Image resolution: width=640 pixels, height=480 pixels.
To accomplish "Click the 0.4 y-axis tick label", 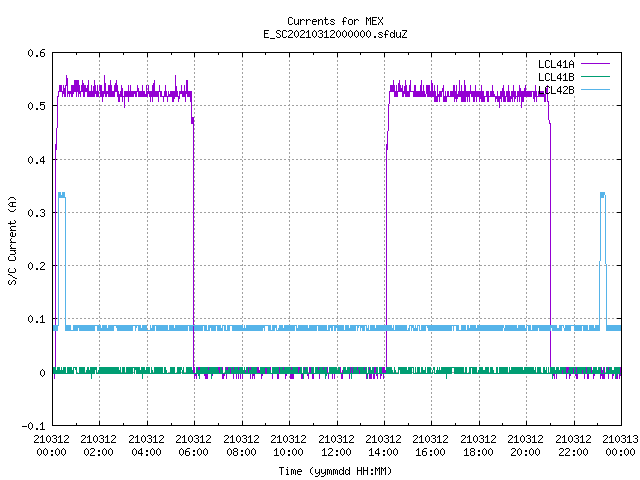I will (36, 160).
